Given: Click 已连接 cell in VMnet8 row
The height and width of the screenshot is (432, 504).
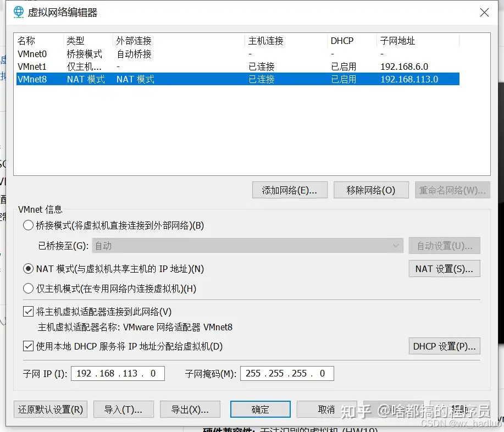Looking at the screenshot, I should tap(262, 79).
